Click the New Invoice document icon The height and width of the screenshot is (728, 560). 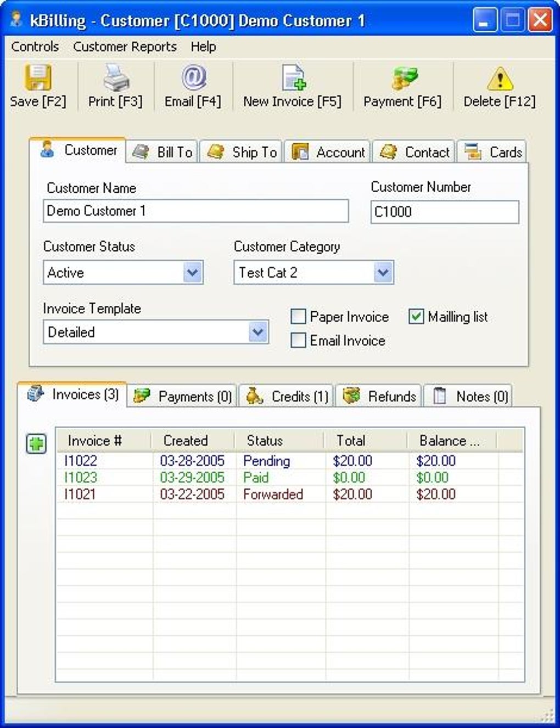tap(294, 77)
